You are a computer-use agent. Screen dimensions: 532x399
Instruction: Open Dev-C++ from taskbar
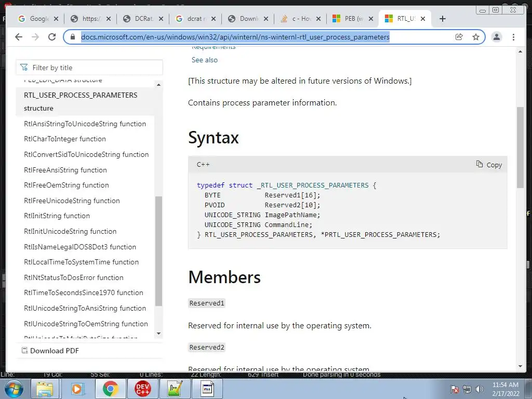[x=142, y=389]
